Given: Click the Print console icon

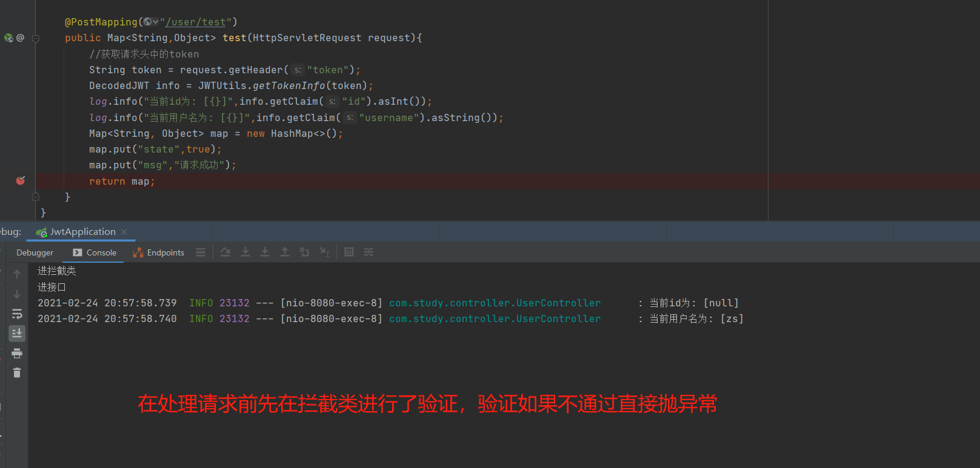Looking at the screenshot, I should [x=17, y=353].
